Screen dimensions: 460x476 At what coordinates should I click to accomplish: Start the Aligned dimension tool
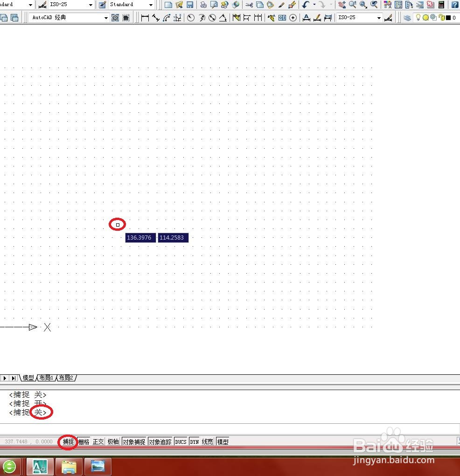[x=156, y=18]
